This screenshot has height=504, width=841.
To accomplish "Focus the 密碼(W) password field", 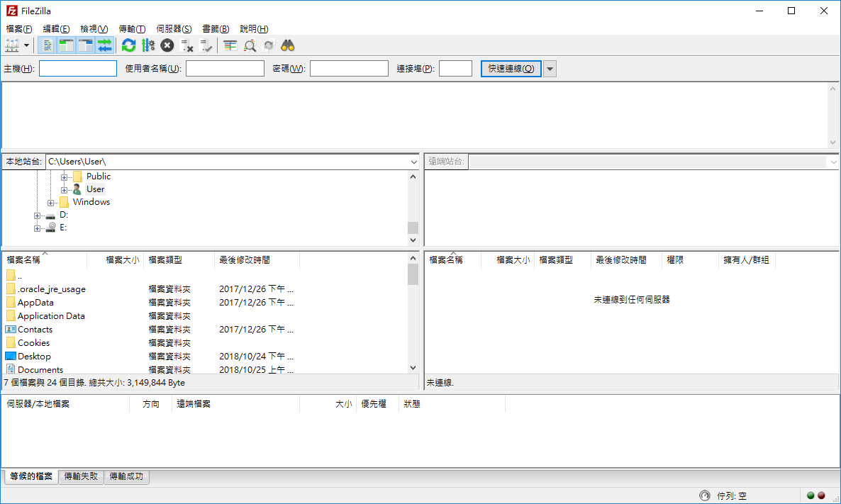I will (349, 69).
